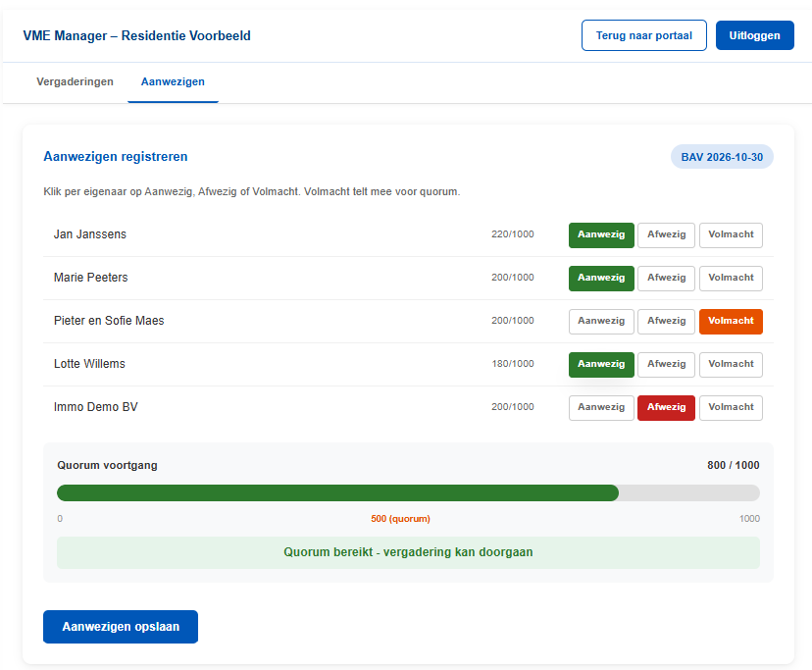
Task: Click the name Jan Janssens
Action: click(90, 234)
